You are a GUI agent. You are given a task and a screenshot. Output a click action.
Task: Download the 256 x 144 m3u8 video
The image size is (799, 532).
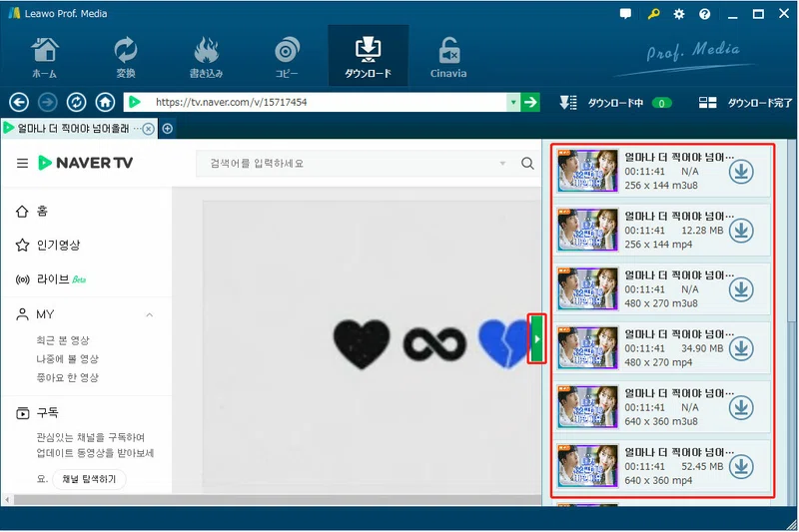(741, 172)
